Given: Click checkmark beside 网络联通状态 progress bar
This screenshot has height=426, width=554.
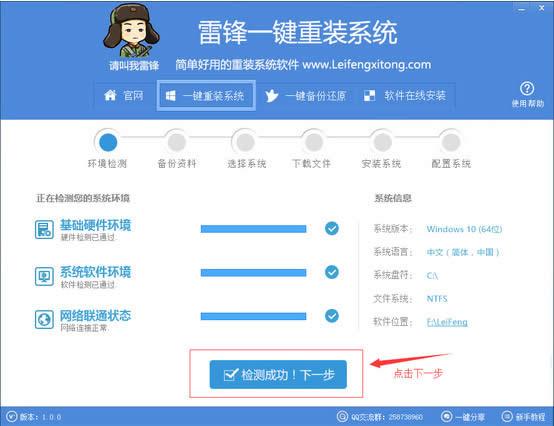Looking at the screenshot, I should point(331,316).
